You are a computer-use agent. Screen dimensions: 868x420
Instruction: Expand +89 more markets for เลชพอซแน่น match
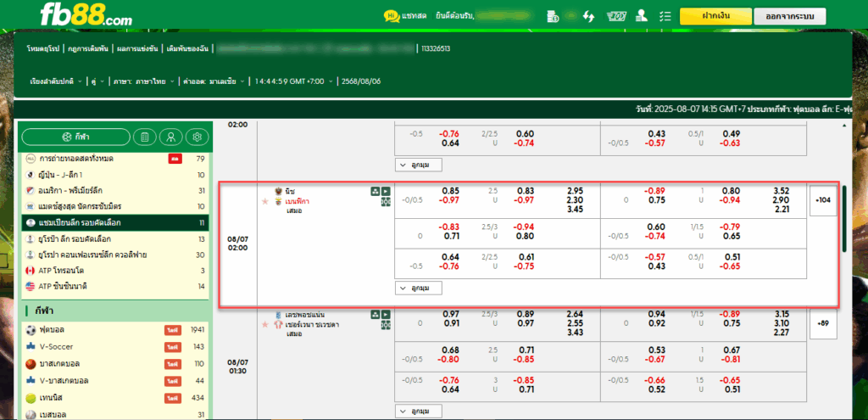point(823,323)
